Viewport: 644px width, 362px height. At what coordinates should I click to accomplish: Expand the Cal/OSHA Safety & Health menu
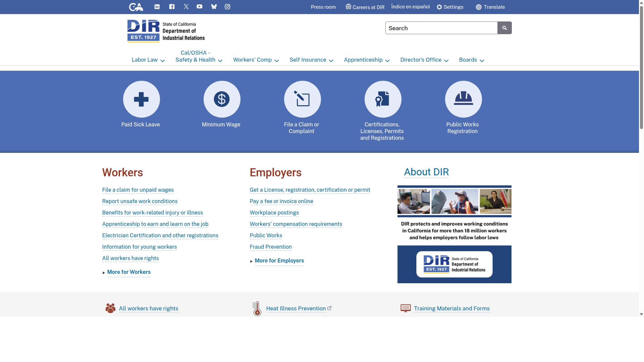click(199, 56)
